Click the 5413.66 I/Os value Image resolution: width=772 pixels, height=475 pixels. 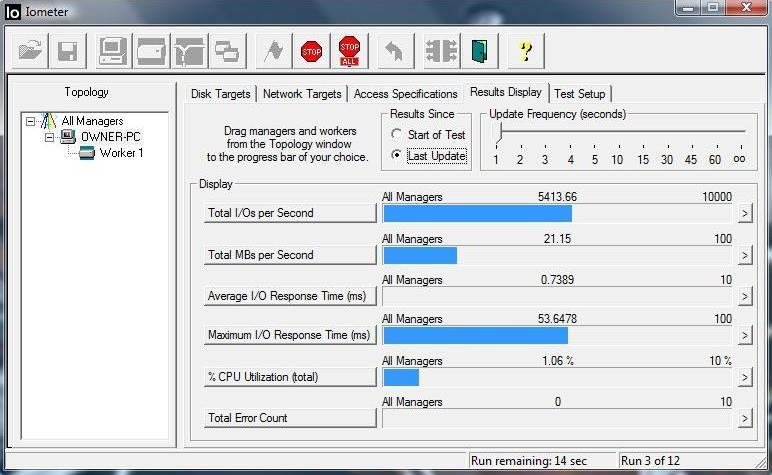(557, 197)
